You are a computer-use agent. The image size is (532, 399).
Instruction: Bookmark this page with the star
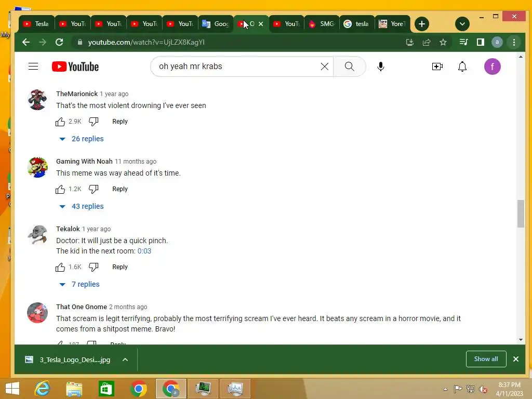coord(443,42)
